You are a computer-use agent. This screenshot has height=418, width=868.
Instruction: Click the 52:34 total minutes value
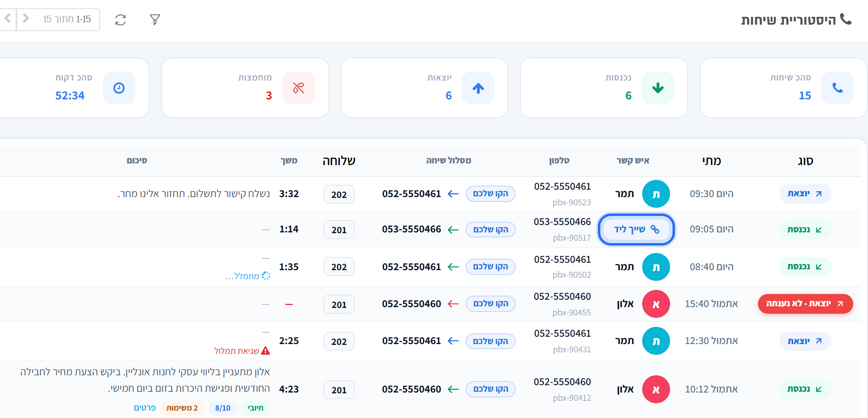pos(70,95)
